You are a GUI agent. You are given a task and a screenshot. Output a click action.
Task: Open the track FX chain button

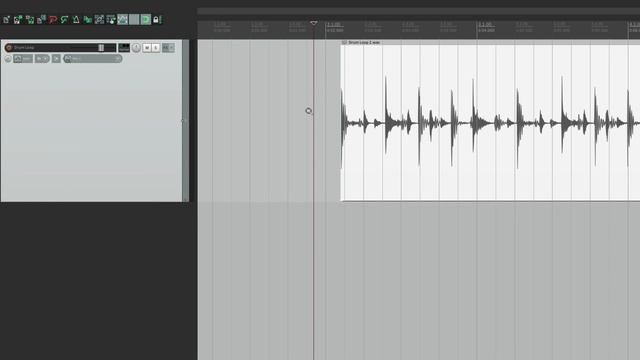166,48
